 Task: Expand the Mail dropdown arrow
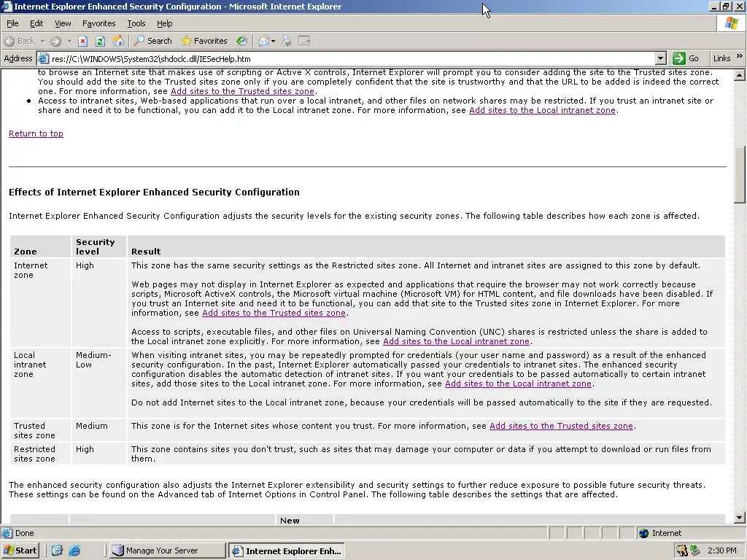pyautogui.click(x=273, y=41)
